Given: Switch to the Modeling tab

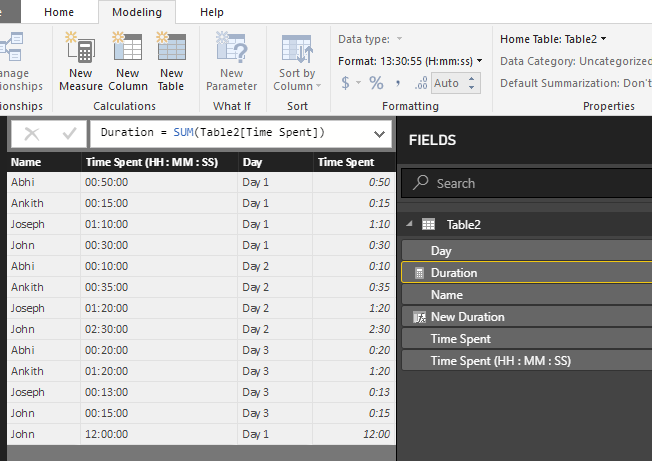Looking at the screenshot, I should (137, 12).
